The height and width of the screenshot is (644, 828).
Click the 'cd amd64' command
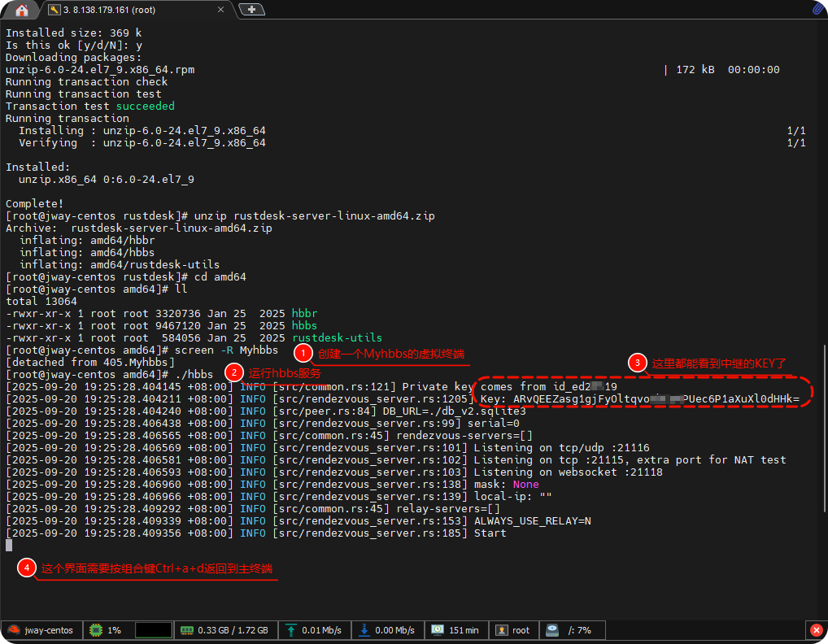220,276
